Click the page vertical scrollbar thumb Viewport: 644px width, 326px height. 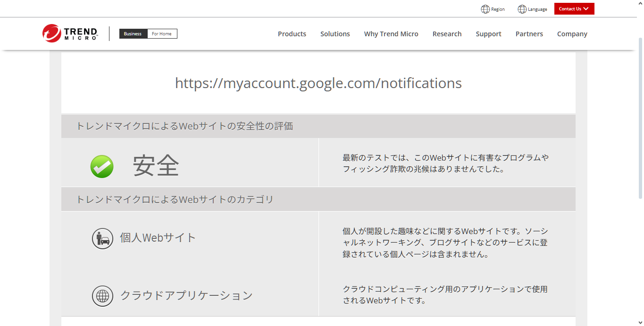[640, 118]
